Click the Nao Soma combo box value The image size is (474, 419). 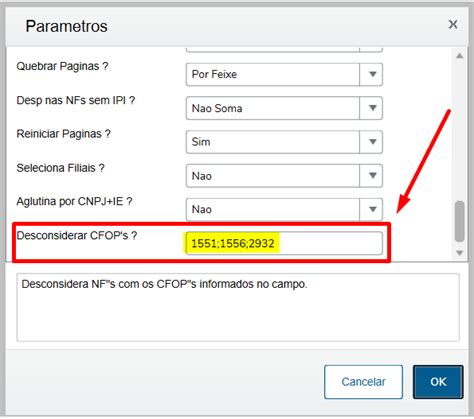tap(273, 108)
